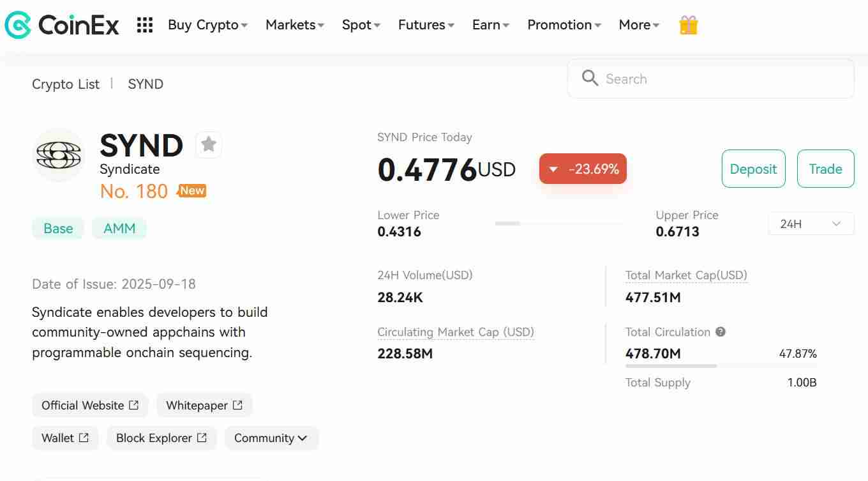Viewport: 868px width, 481px height.
Task: Click the Deposit button
Action: point(753,169)
